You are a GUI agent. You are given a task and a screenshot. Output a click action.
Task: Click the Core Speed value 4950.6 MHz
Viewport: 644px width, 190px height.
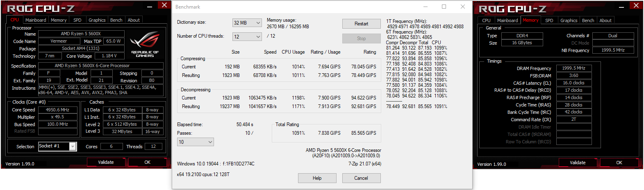point(57,110)
